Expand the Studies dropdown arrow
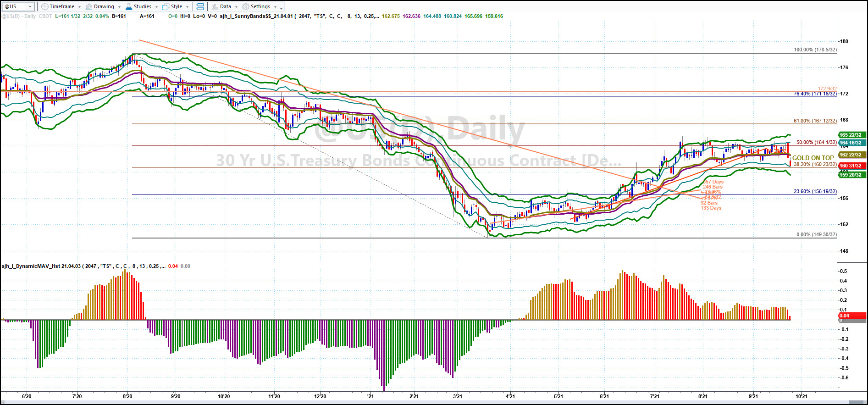The width and height of the screenshot is (868, 405). [156, 7]
